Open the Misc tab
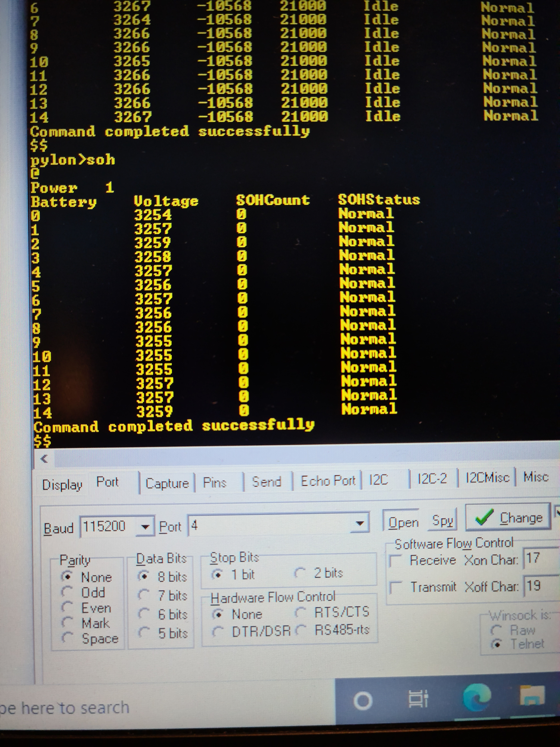This screenshot has width=560, height=747. point(536,477)
